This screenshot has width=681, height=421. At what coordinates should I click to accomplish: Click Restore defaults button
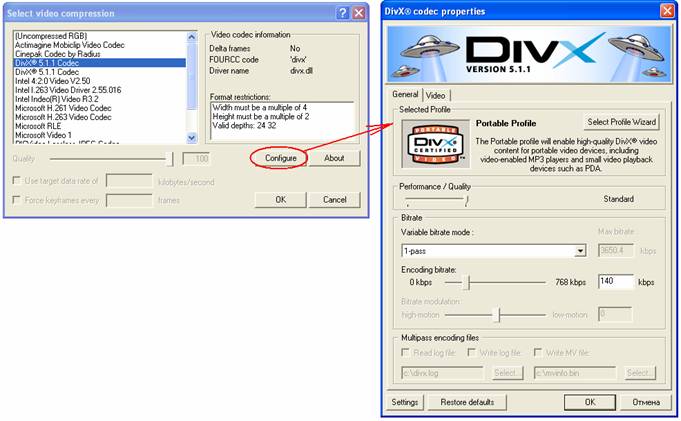point(467,402)
